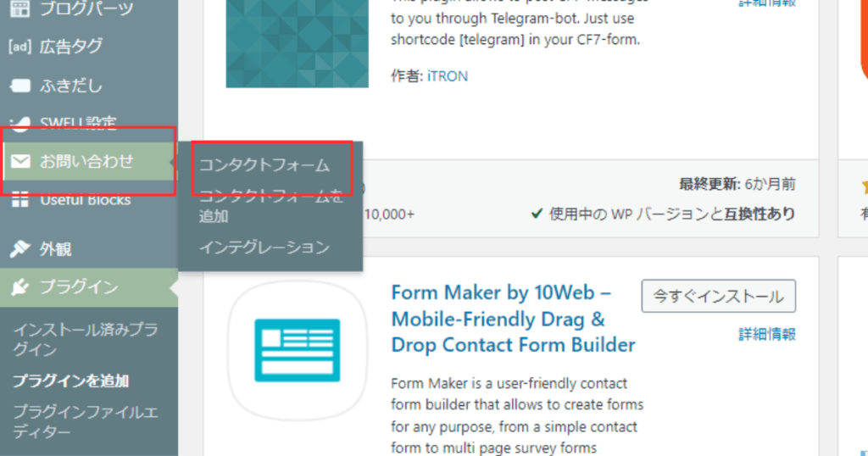Viewport: 868px width, 456px height.
Task: Open the お問い合わせ sidebar menu
Action: (x=88, y=161)
